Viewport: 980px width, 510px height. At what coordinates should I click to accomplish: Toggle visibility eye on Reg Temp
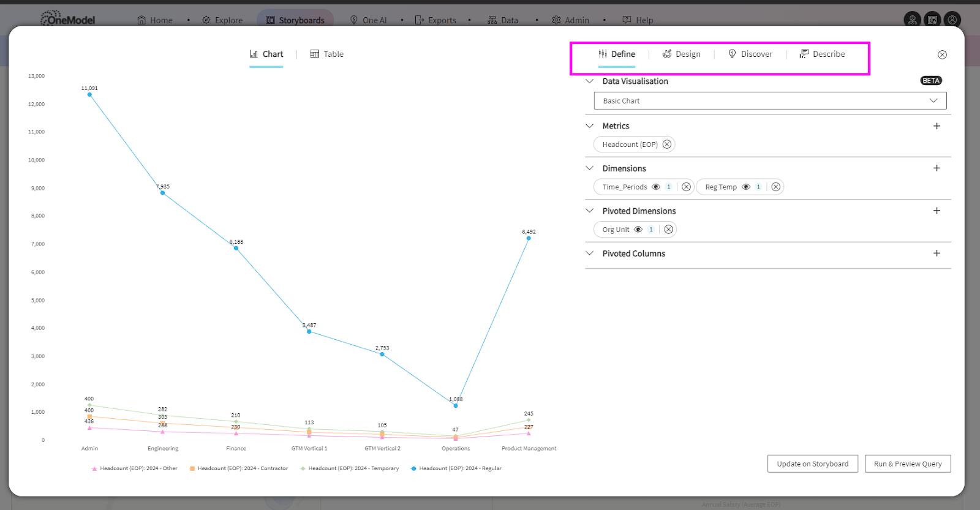click(746, 187)
